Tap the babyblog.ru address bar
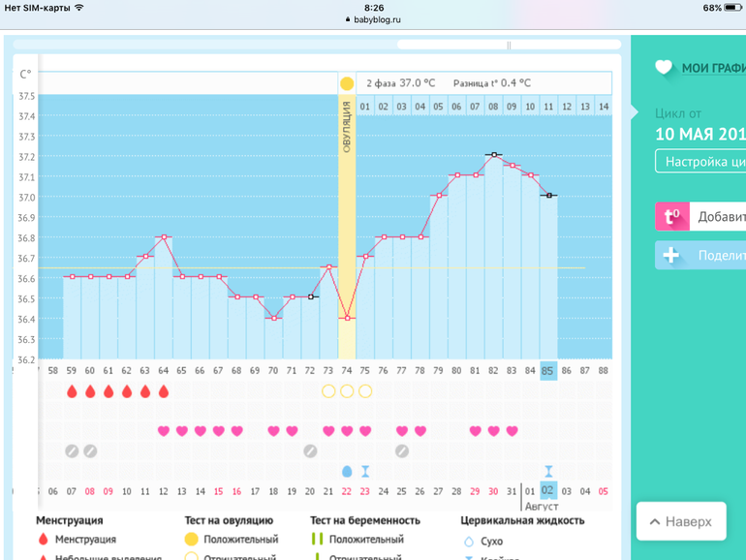 click(373, 18)
